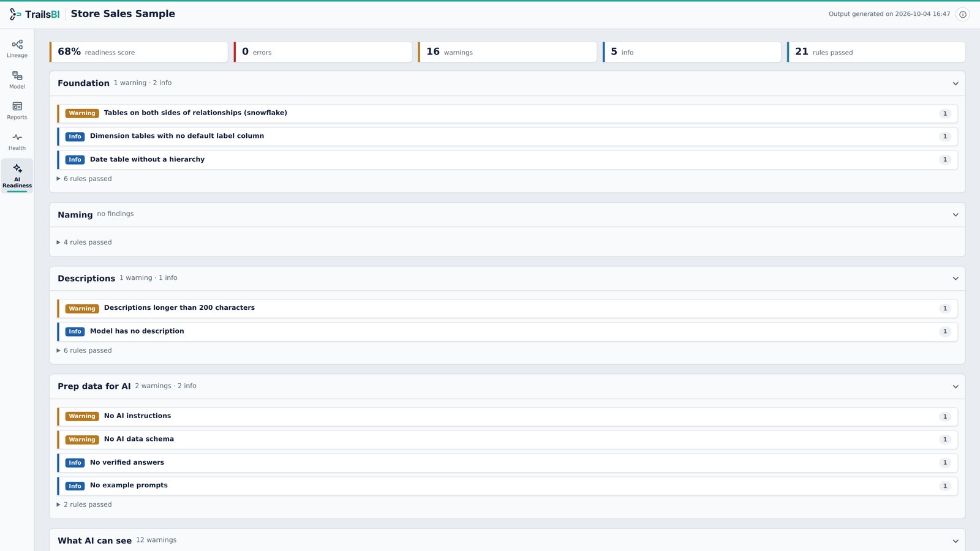Open the snowflake relationships warning row
Viewport: 980px width, 551px height.
point(507,113)
